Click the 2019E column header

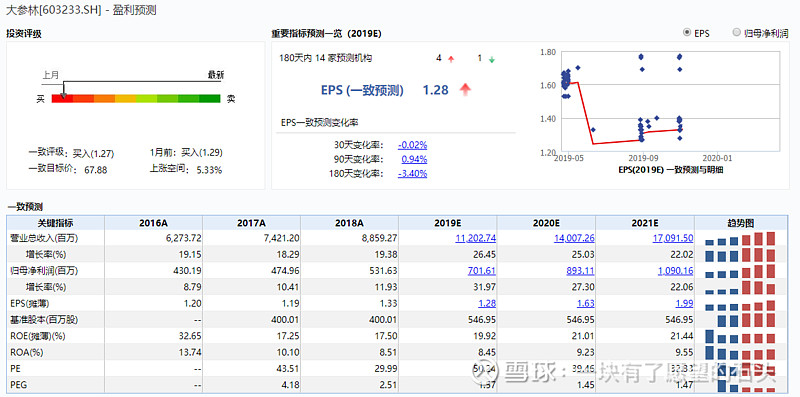coord(447,223)
